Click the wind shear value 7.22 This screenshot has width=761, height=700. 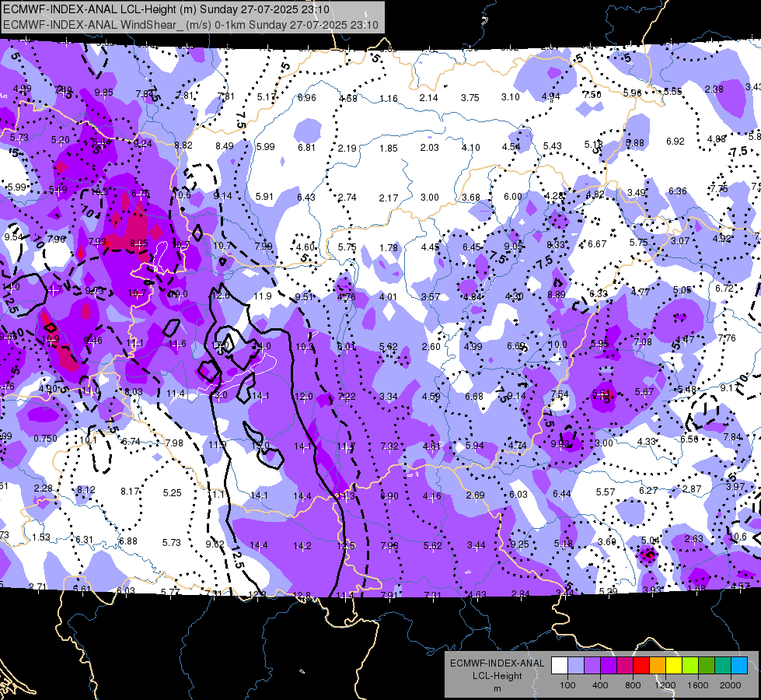coord(347,397)
